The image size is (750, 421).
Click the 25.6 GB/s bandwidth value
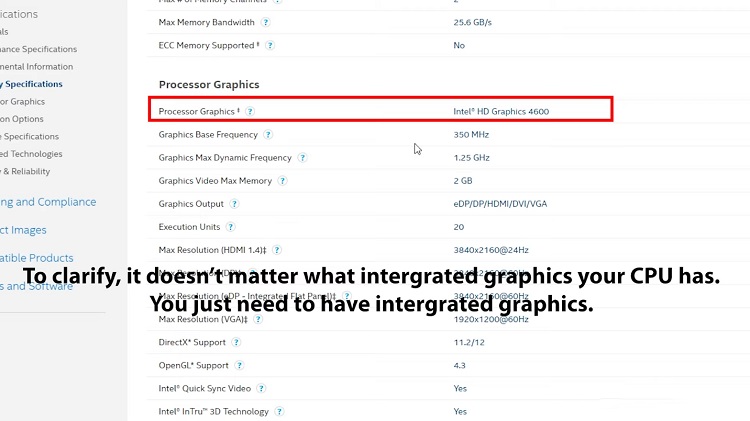pyautogui.click(x=472, y=22)
